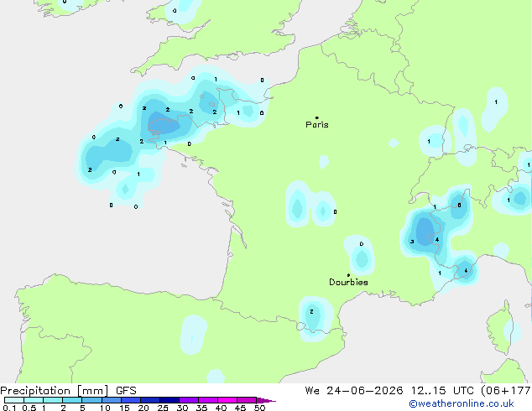The image size is (532, 411).
Task: Click the '(06+177' forecast run text
Action: point(506,391)
